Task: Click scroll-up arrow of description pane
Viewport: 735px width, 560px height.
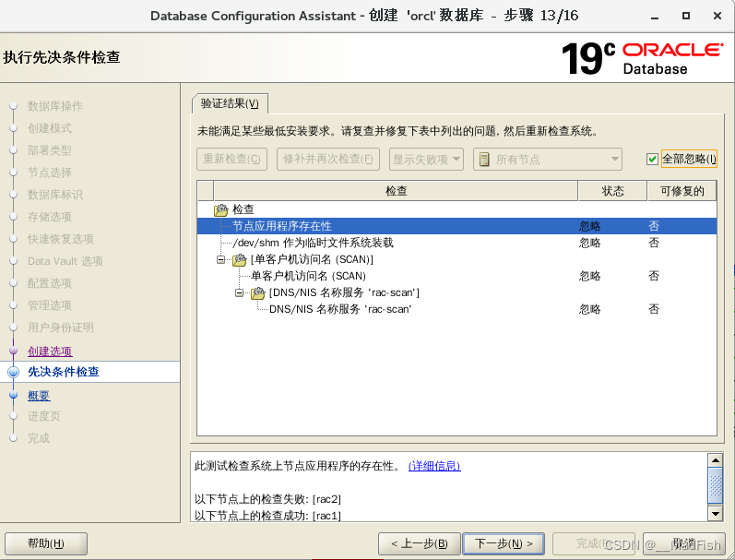Action: coord(715,459)
